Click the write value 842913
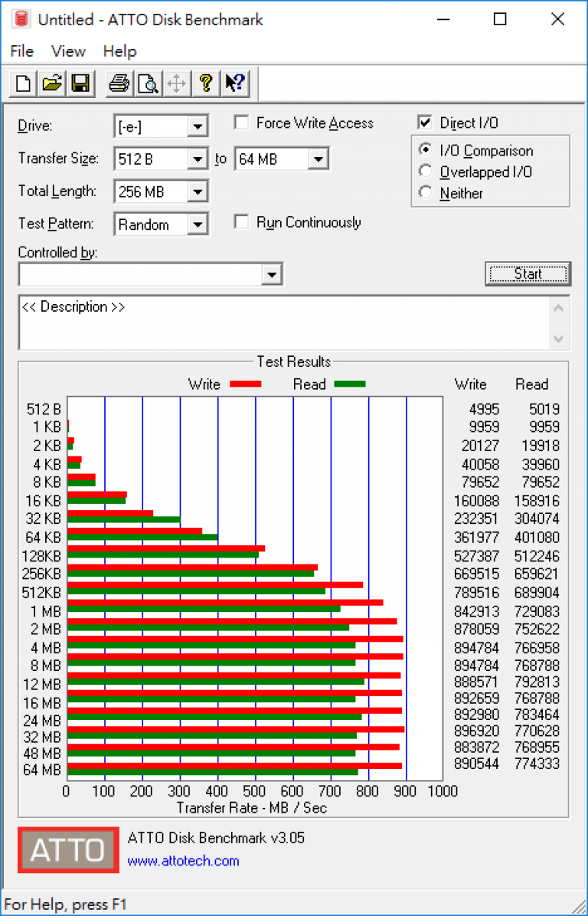588x916 pixels. [477, 612]
